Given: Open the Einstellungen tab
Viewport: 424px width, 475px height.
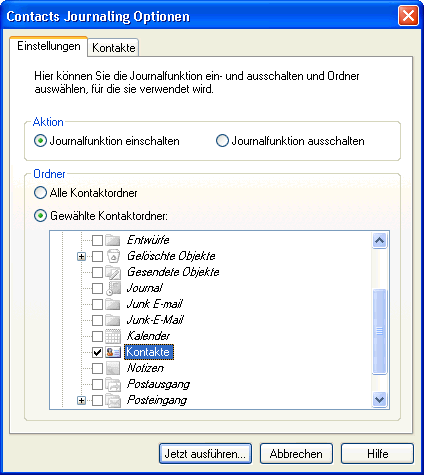Looking at the screenshot, I should click(49, 46).
